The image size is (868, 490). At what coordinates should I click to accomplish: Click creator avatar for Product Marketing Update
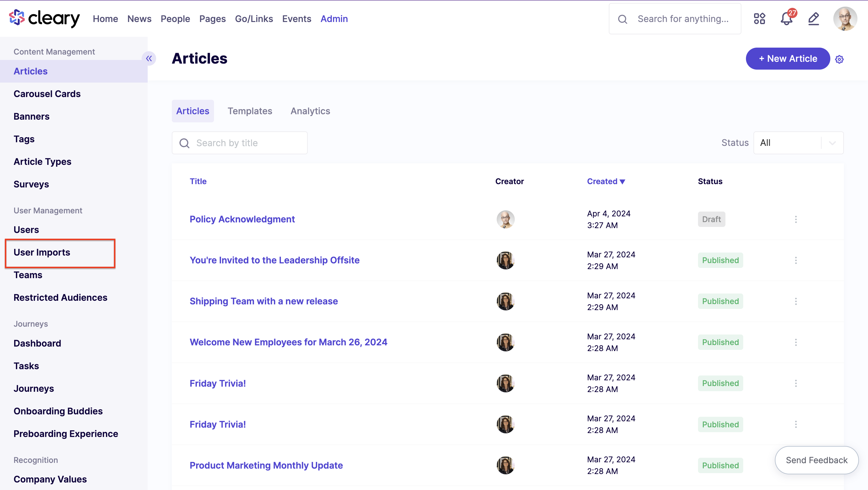(505, 465)
